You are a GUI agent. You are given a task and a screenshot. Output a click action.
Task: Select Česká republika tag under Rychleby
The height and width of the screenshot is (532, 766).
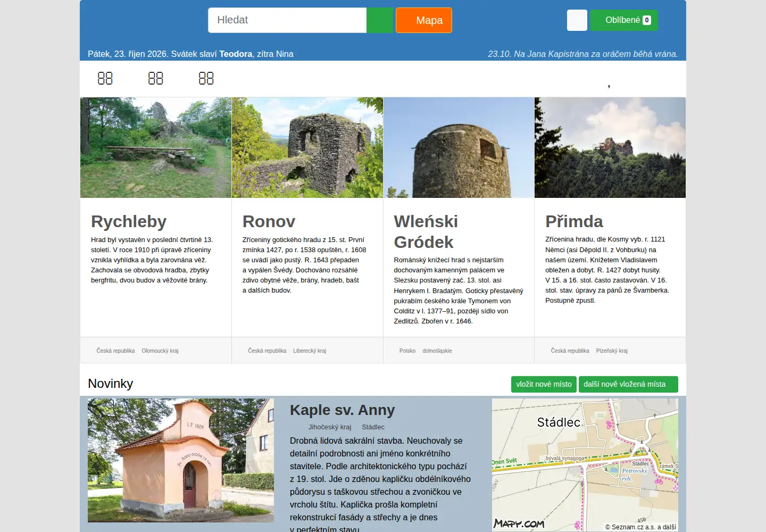[115, 351]
